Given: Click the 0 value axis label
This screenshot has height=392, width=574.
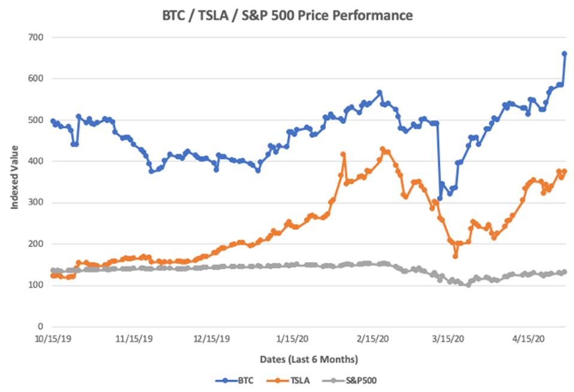Looking at the screenshot, I should point(41,327).
